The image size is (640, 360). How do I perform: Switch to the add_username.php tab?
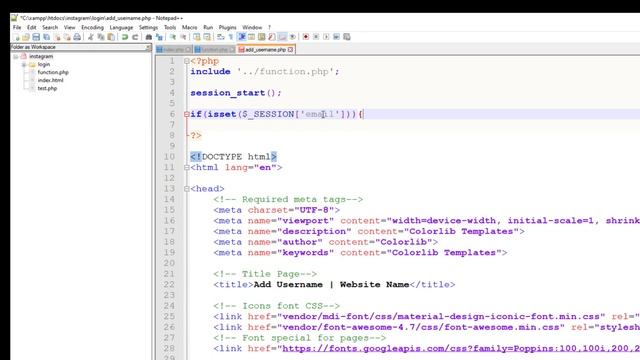265,50
